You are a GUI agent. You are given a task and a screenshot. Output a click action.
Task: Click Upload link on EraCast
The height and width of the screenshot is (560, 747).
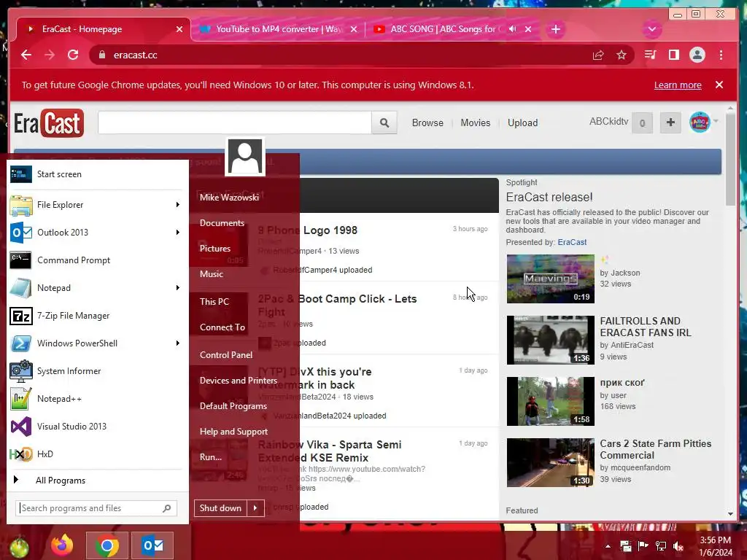(x=522, y=122)
